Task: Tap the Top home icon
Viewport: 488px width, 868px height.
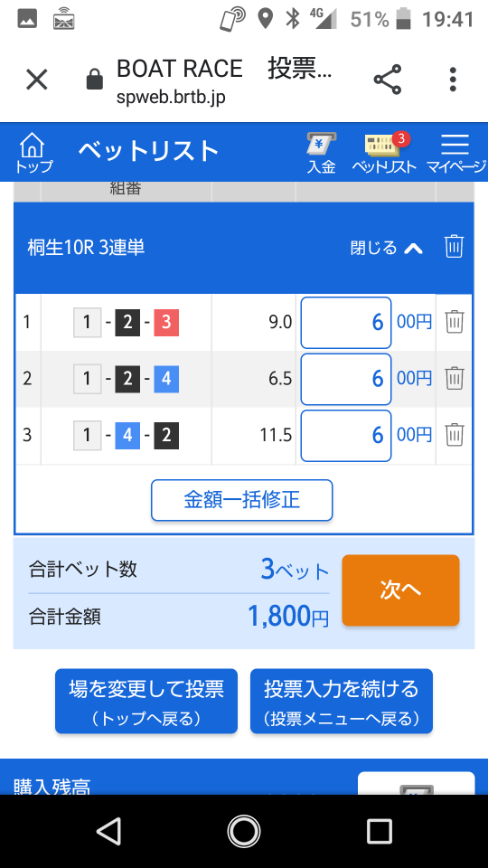Action: (33, 153)
